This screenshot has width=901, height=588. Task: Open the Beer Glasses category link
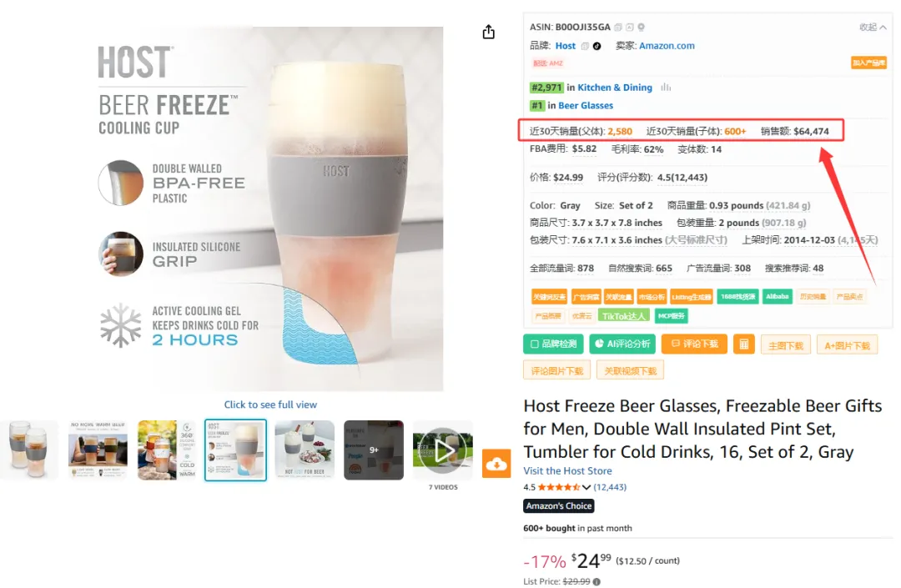click(x=586, y=105)
